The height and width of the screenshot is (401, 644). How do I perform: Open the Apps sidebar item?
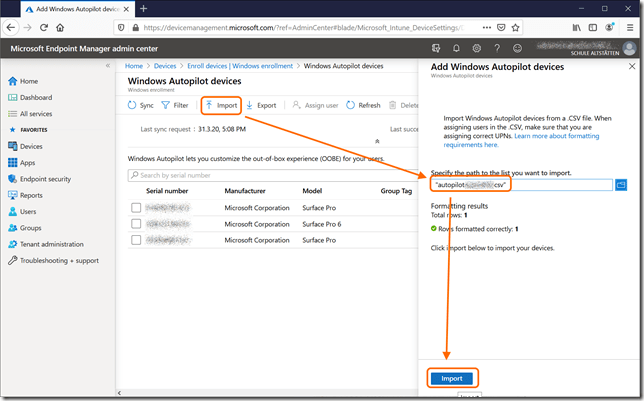(28, 162)
